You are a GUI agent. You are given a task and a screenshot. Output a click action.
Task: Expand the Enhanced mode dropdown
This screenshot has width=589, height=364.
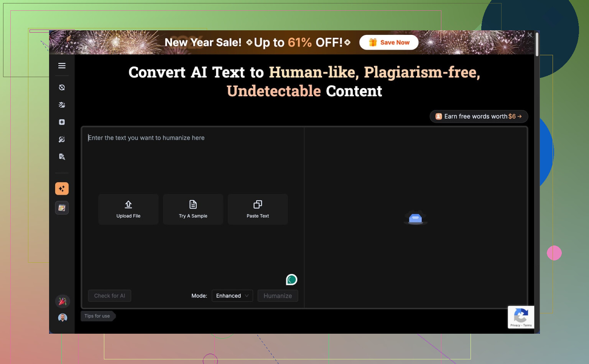(x=232, y=296)
